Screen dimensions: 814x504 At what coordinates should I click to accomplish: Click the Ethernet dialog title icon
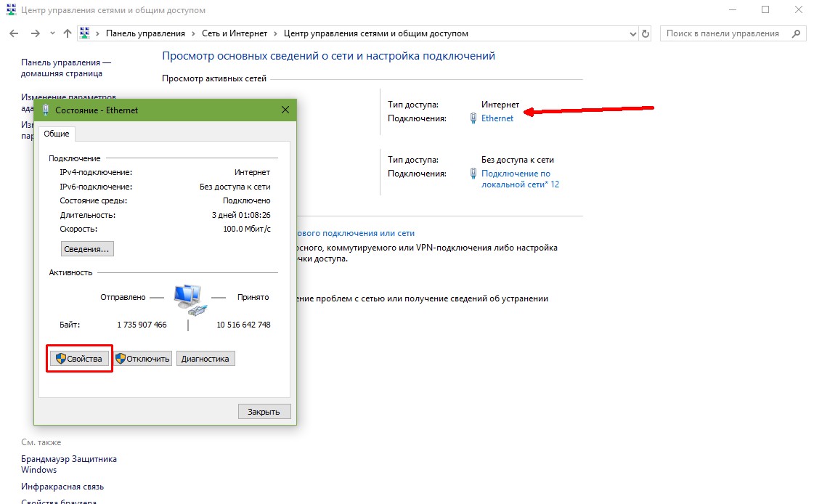[x=45, y=110]
